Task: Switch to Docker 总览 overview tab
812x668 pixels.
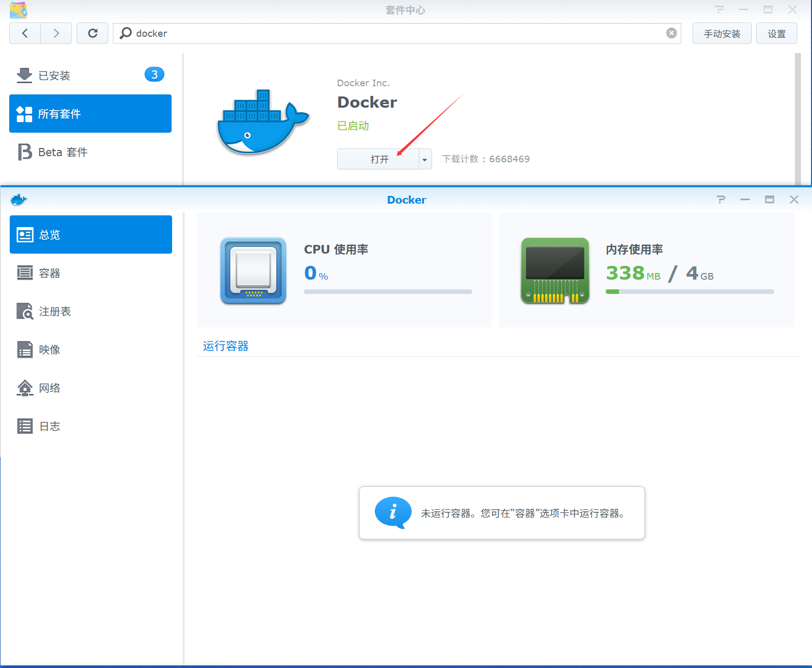Action: (x=91, y=234)
